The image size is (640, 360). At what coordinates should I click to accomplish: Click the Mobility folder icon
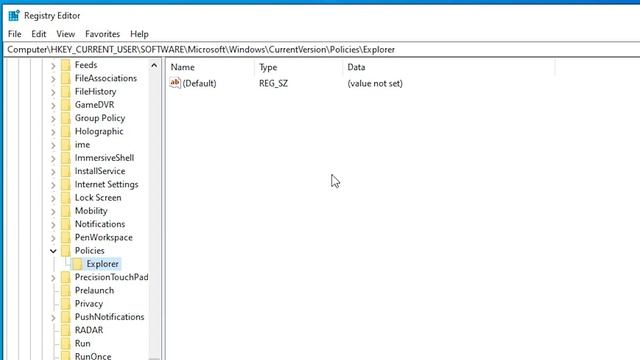point(66,211)
